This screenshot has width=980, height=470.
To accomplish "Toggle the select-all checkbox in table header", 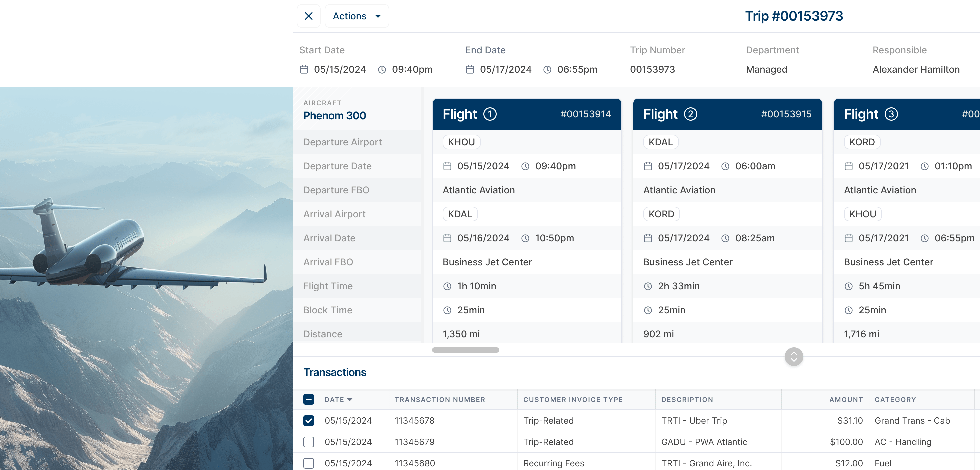I will click(309, 399).
